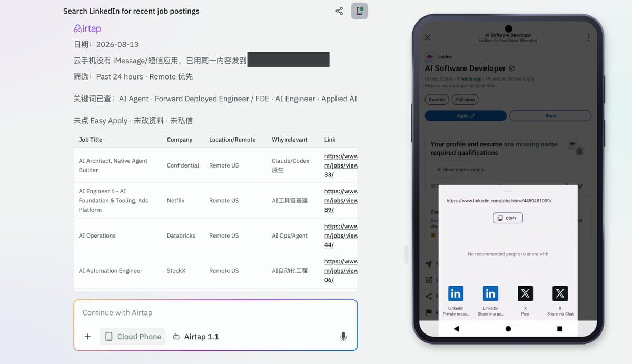Select the AI Automation Engineer cell
The image size is (632, 364).
(111, 271)
